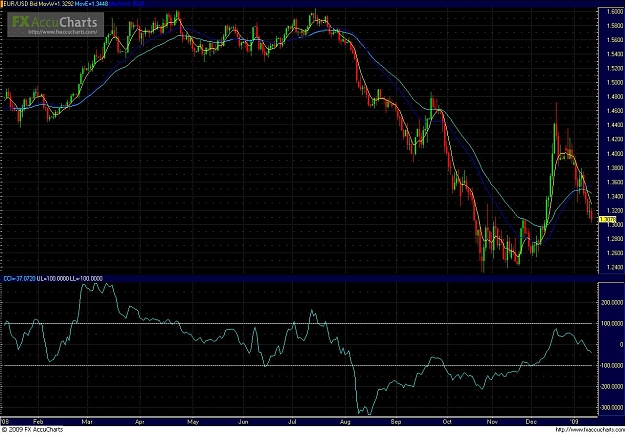The width and height of the screenshot is (625, 434).
Task: Select the May month label on time axis
Action: tap(193, 422)
